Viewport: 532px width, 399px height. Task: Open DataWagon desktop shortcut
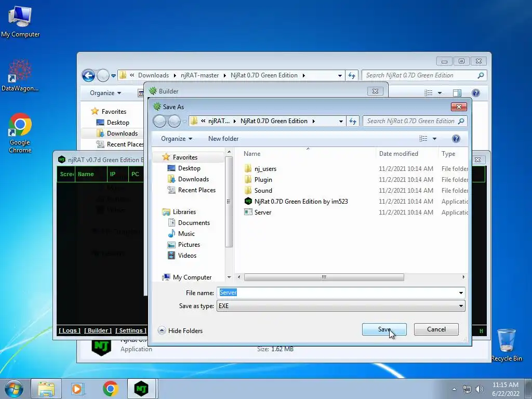(x=20, y=75)
